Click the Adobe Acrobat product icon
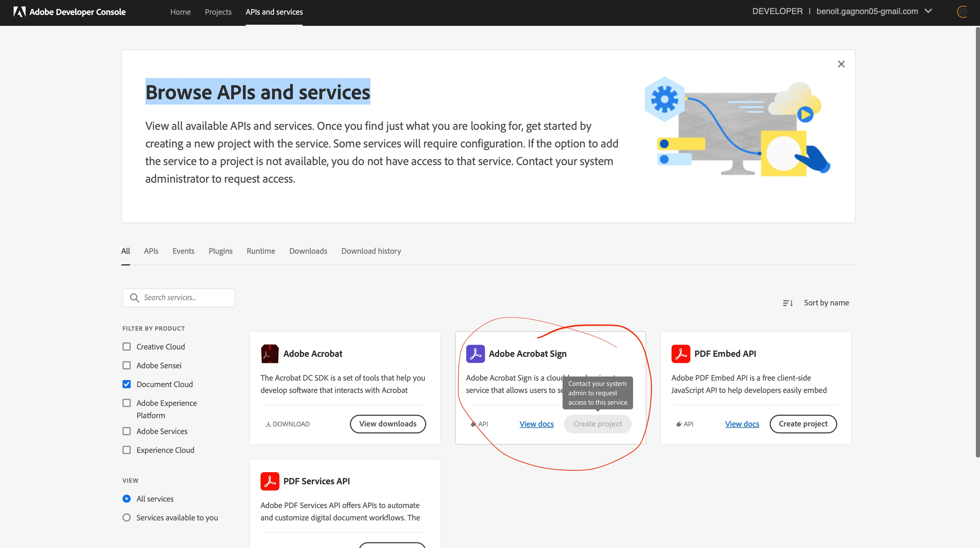This screenshot has height=548, width=980. [x=269, y=354]
